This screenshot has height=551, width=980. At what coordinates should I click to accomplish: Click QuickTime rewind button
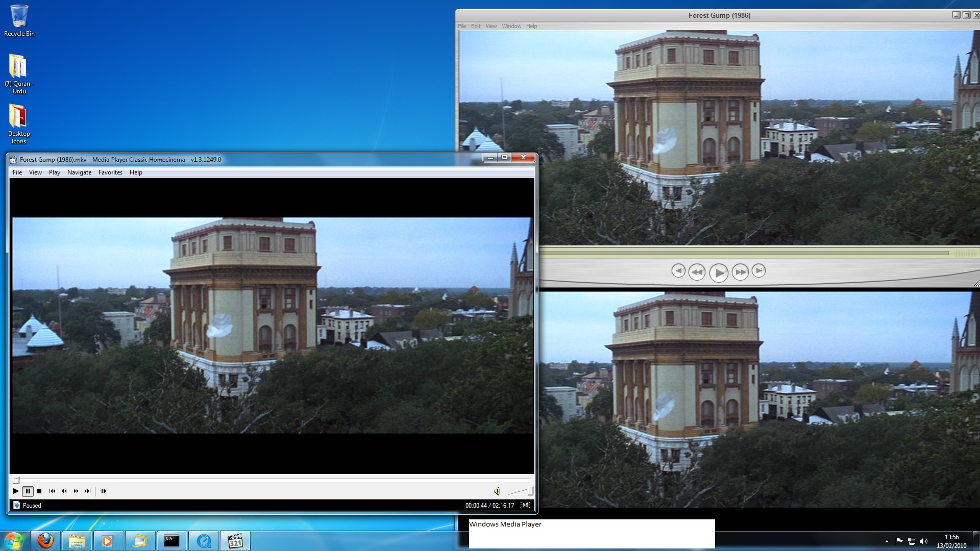[697, 272]
